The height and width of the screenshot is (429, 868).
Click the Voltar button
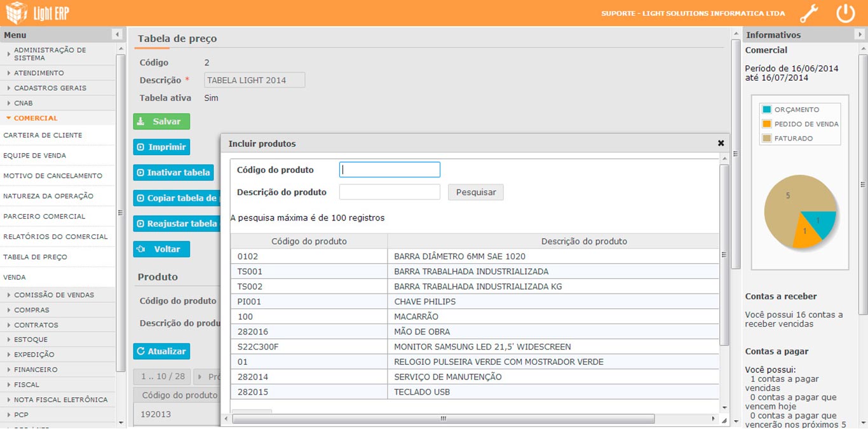coord(161,249)
